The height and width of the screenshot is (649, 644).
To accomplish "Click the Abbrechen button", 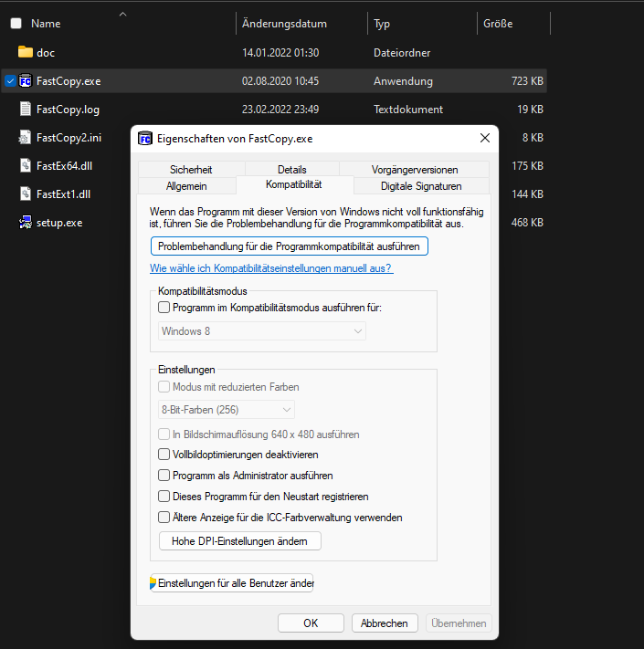I will point(385,623).
